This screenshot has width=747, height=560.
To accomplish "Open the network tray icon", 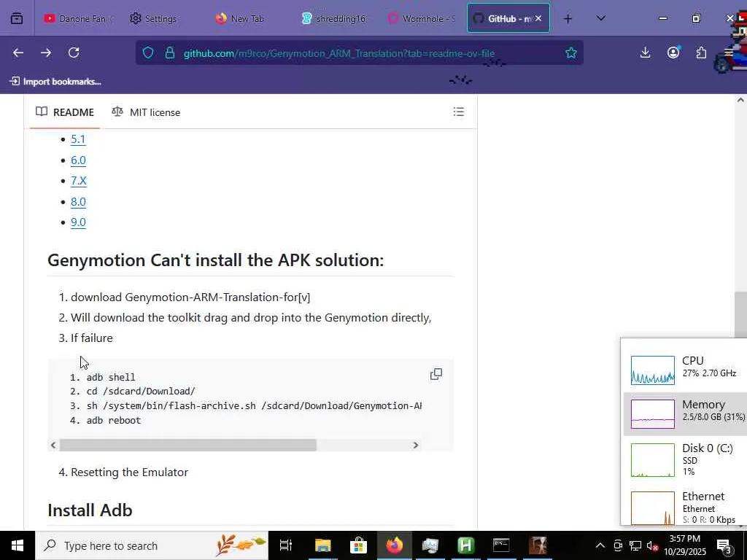I will click(635, 545).
